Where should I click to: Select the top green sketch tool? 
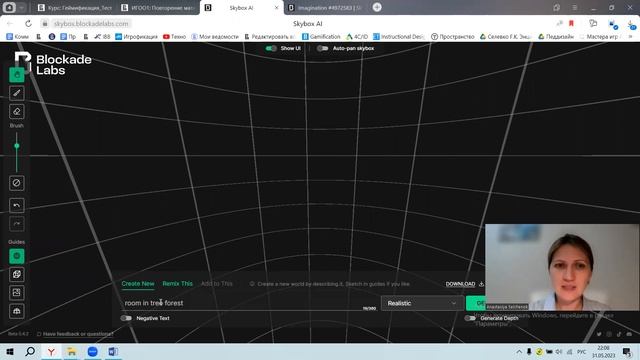click(17, 75)
